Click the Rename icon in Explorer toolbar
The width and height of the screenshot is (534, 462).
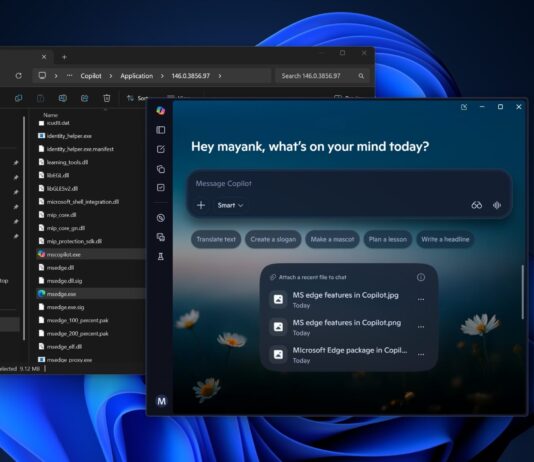click(63, 98)
